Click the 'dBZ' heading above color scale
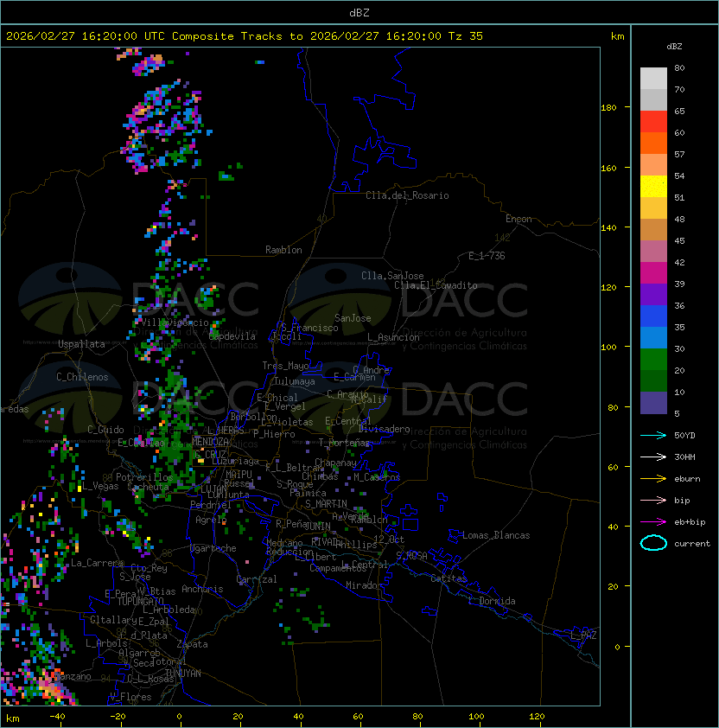719x728 pixels. (x=674, y=47)
